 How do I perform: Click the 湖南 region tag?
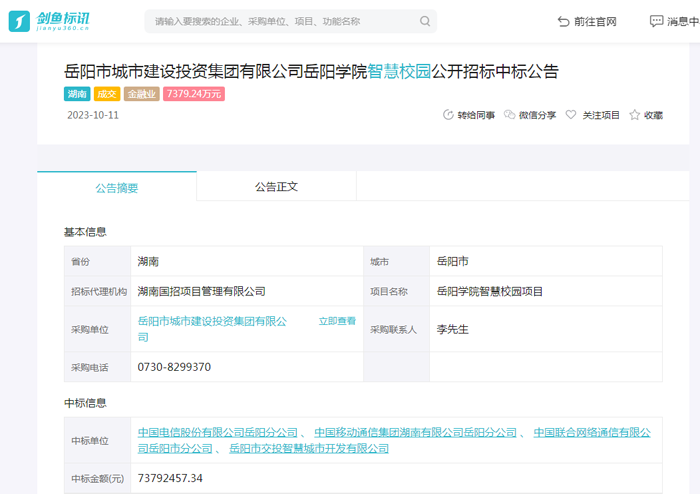[x=77, y=94]
